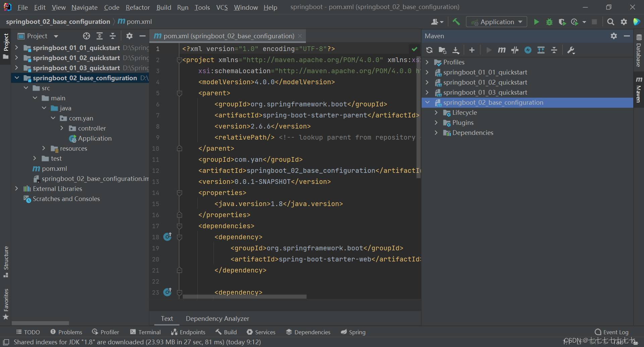Open the Application run configuration dropdown
This screenshot has width=644, height=347.
(x=496, y=22)
